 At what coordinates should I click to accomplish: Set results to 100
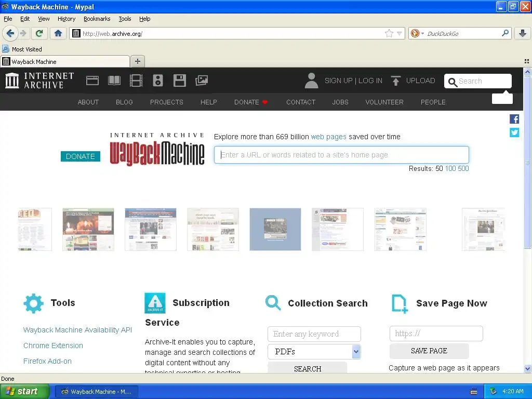(x=450, y=169)
